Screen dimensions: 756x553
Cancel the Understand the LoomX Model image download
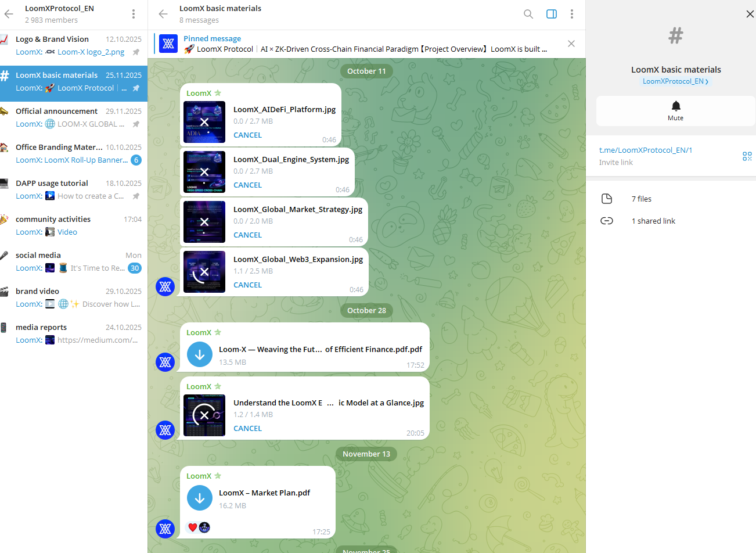pos(247,428)
